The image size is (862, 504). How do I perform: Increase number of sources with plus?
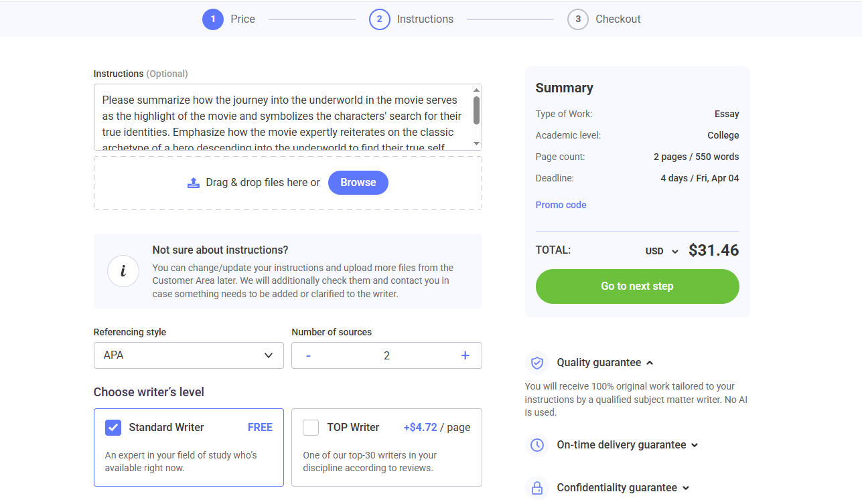[x=465, y=355]
